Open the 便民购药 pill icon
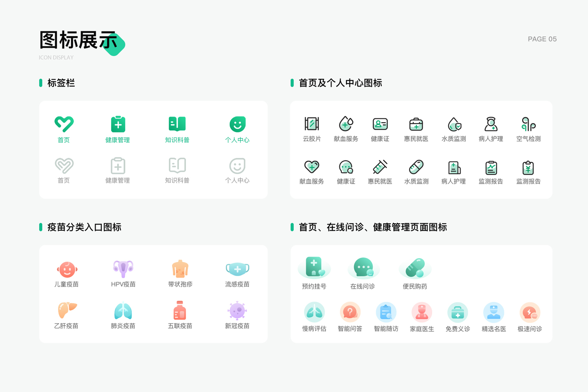 [x=415, y=268]
